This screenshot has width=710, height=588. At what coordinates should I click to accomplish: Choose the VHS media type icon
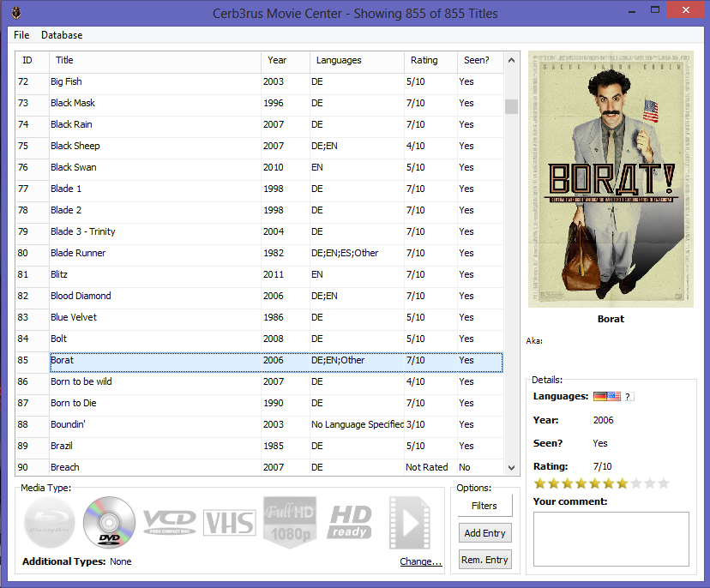(229, 521)
